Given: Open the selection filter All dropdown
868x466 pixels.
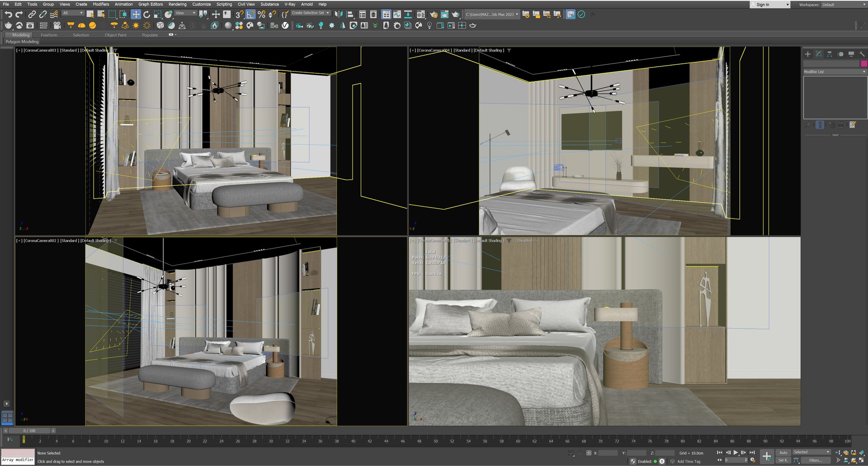Looking at the screenshot, I should tap(73, 13).
